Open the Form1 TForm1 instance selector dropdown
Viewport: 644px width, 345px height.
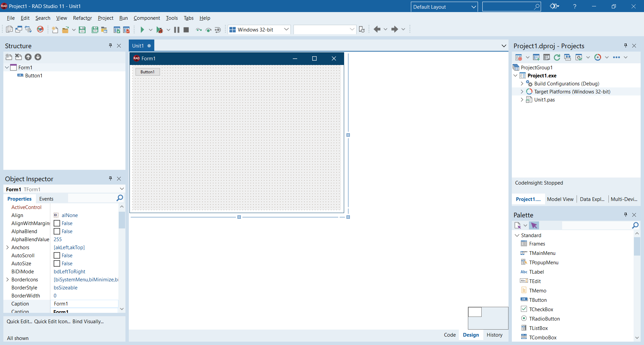pos(122,189)
